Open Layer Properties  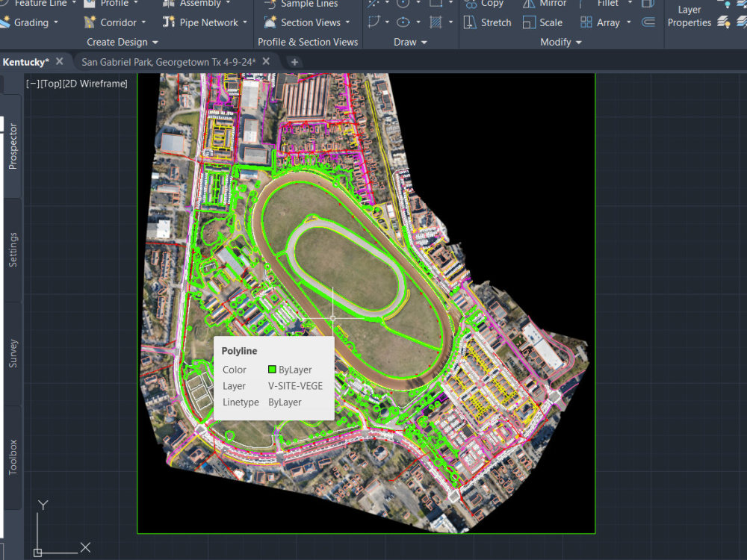tap(689, 16)
